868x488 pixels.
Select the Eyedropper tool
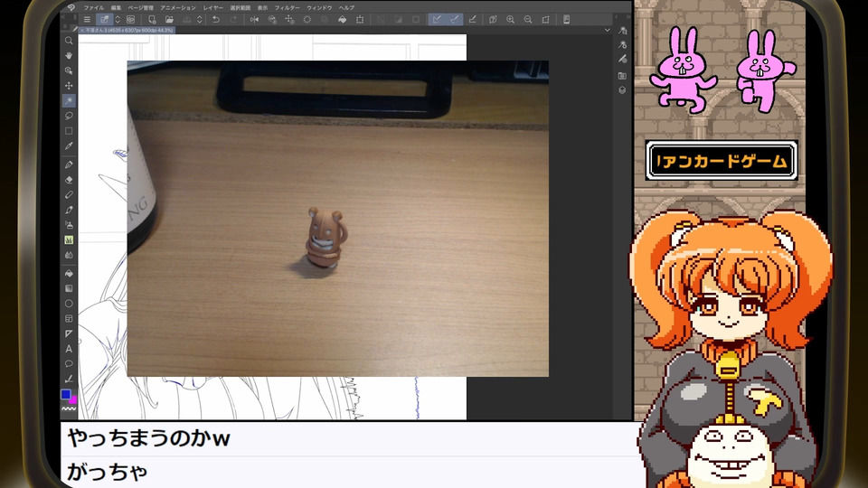(69, 146)
